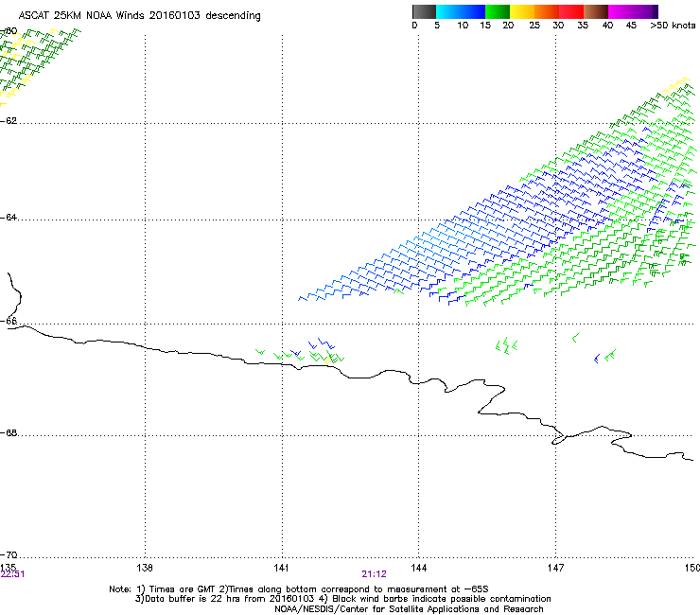Screen dimensions: 700x615
Task: Click the '45' label under the color scale
Action: tap(631, 26)
